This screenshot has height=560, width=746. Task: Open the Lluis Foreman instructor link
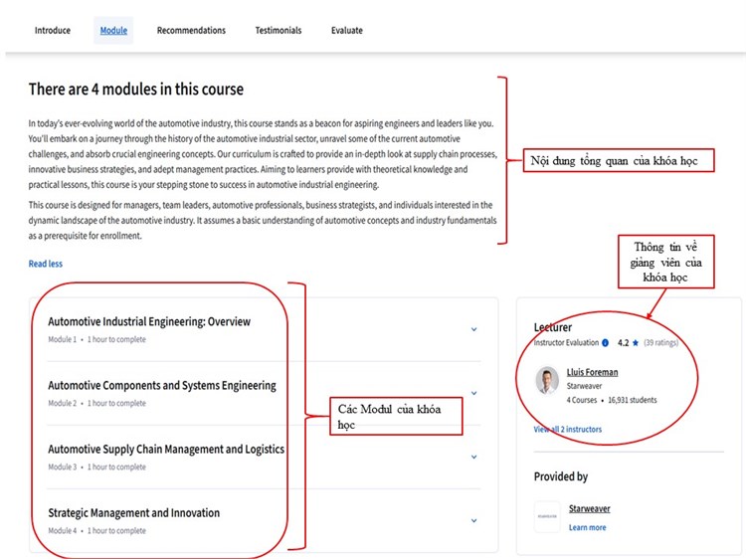tap(592, 372)
